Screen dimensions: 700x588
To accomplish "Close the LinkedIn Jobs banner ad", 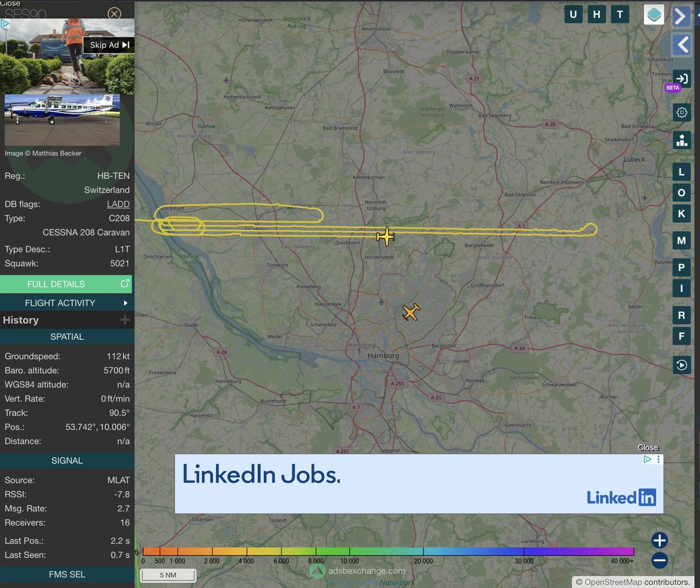I will point(647,447).
